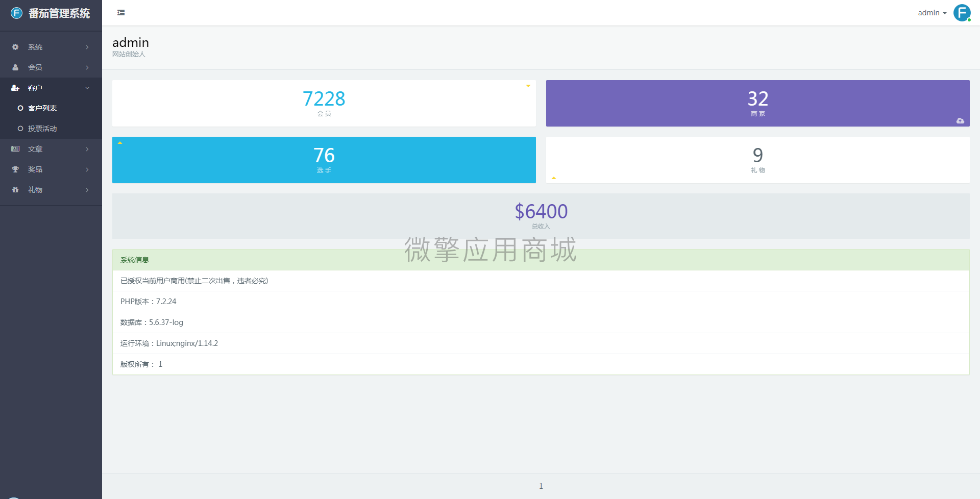Expand the 礼物 menu chevron

87,190
